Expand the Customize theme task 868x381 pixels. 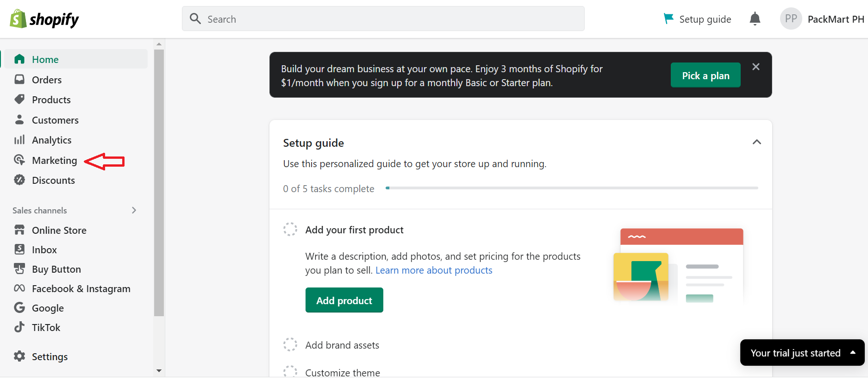coord(343,373)
